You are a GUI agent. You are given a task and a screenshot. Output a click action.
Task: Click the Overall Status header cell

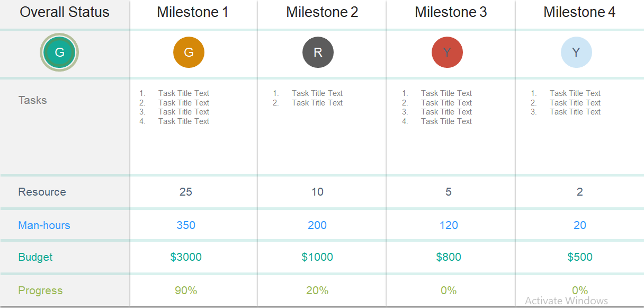[65, 12]
